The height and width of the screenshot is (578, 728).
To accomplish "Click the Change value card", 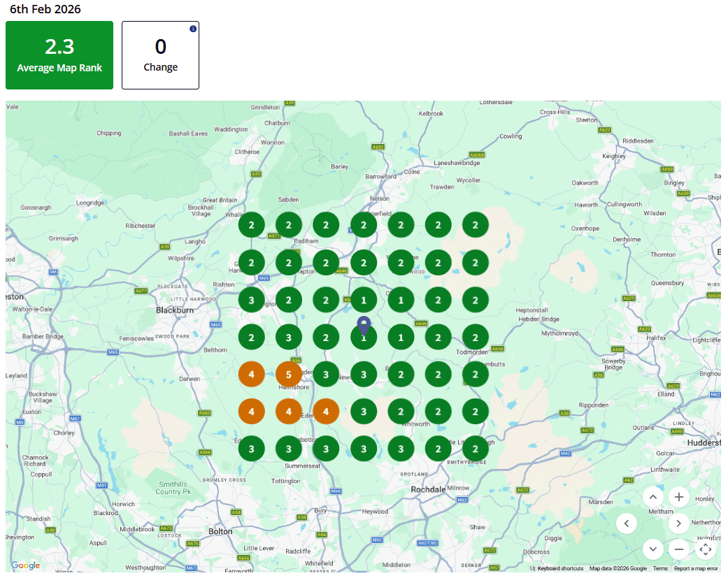I will tap(160, 55).
